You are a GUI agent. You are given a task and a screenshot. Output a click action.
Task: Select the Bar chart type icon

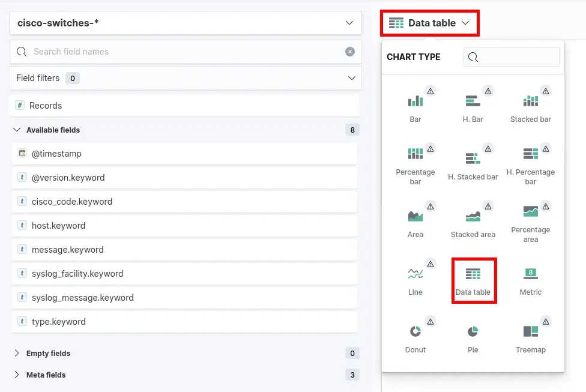[x=415, y=101]
